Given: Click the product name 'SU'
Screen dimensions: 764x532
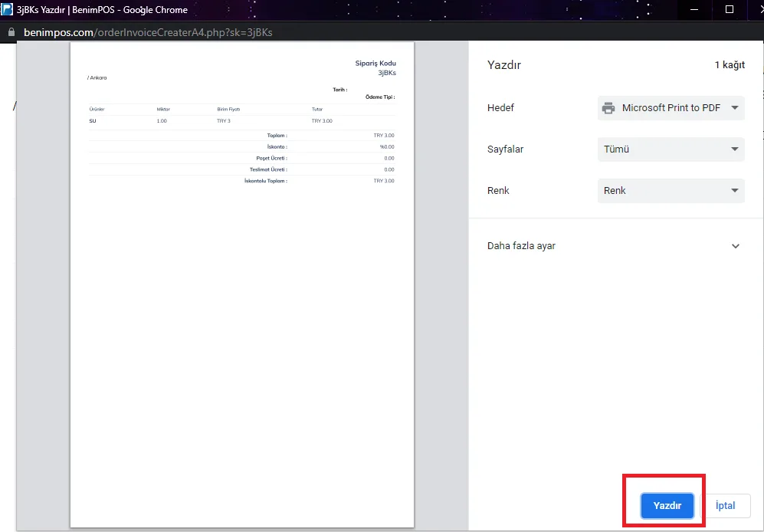Looking at the screenshot, I should click(93, 121).
